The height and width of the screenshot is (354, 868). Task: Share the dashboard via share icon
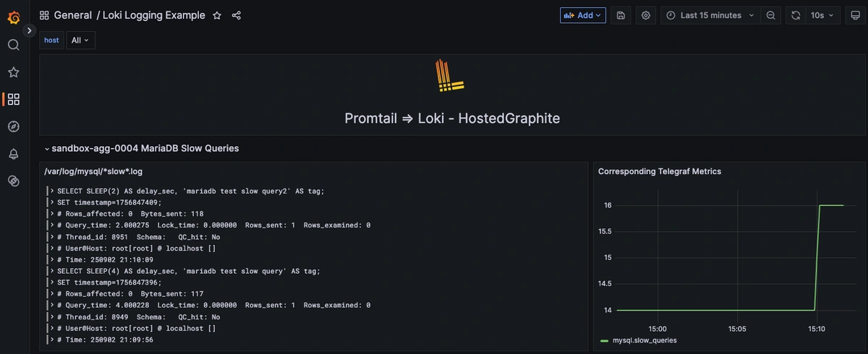[x=237, y=15]
